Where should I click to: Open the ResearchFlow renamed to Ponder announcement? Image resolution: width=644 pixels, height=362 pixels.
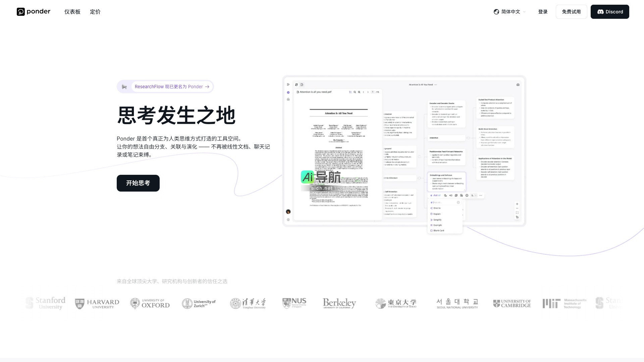(172, 87)
